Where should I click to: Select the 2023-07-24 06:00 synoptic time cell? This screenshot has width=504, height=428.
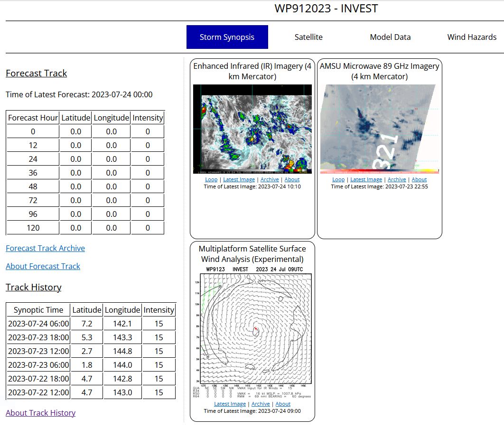pos(38,324)
